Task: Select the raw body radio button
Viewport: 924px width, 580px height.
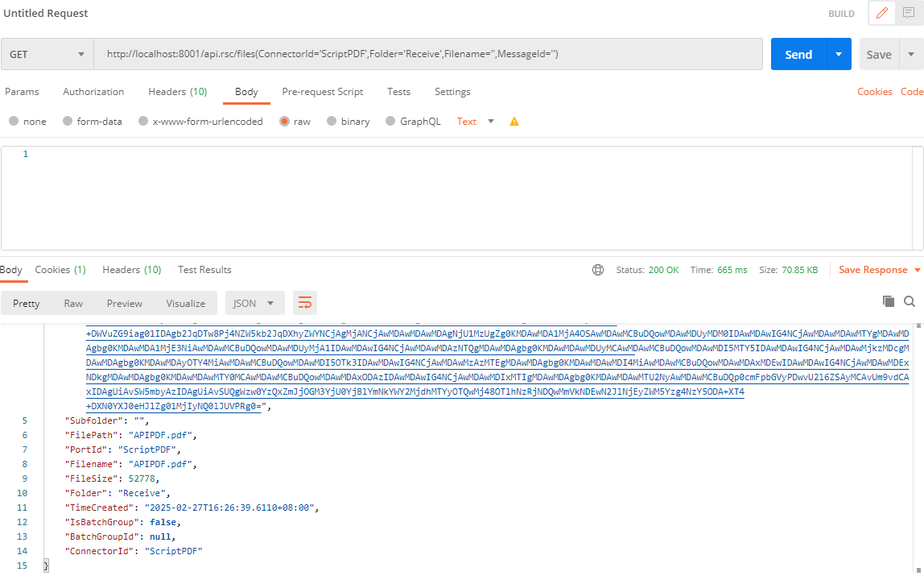Action: tap(284, 121)
